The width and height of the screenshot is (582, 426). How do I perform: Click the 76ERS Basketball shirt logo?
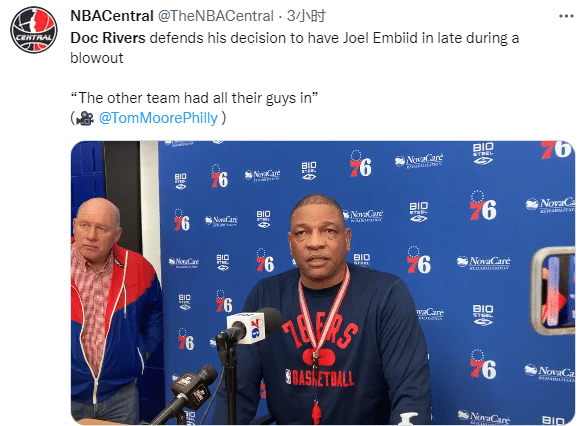[319, 351]
